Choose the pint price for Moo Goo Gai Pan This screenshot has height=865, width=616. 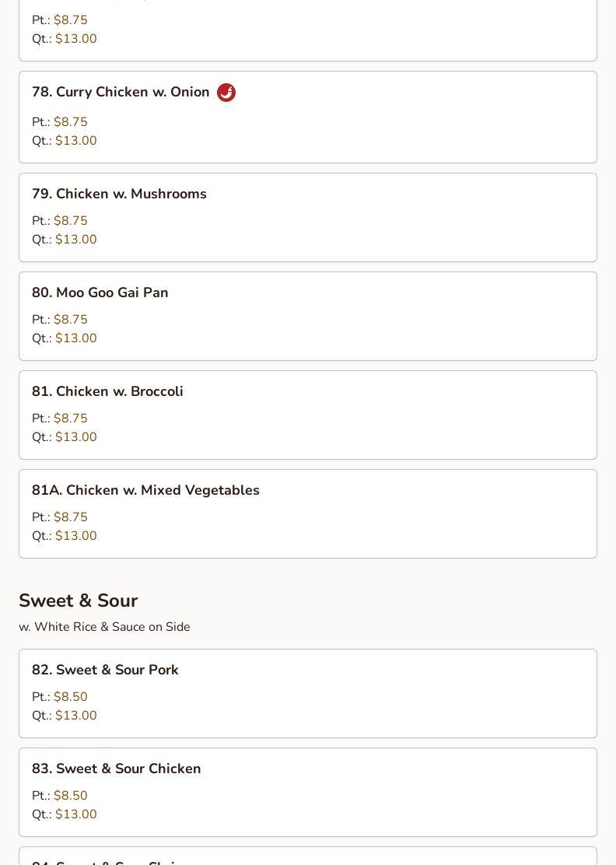coord(70,320)
